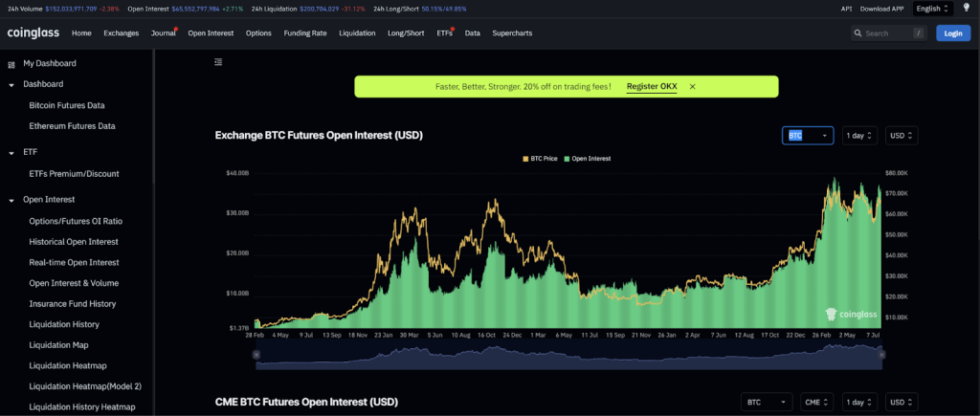Open Real-time Open Interest
This screenshot has width=980, height=416.
click(x=74, y=262)
